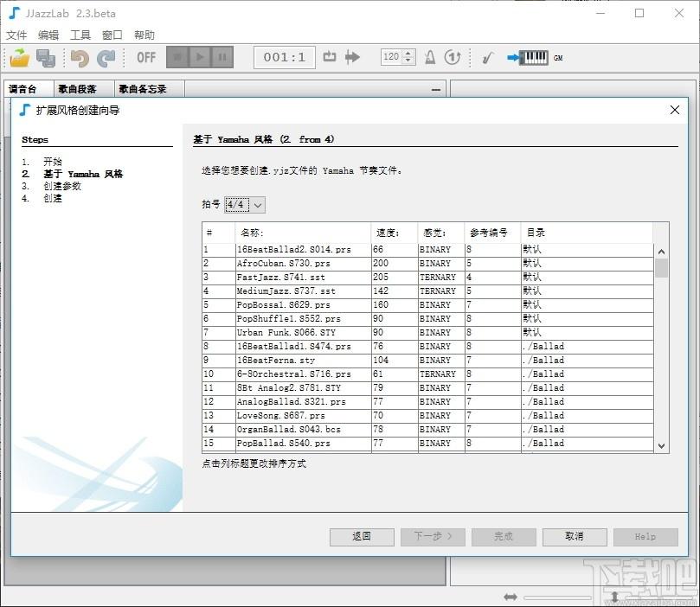The height and width of the screenshot is (607, 700).
Task: Select row PopShuffle1.S552.prs
Action: 427,319
